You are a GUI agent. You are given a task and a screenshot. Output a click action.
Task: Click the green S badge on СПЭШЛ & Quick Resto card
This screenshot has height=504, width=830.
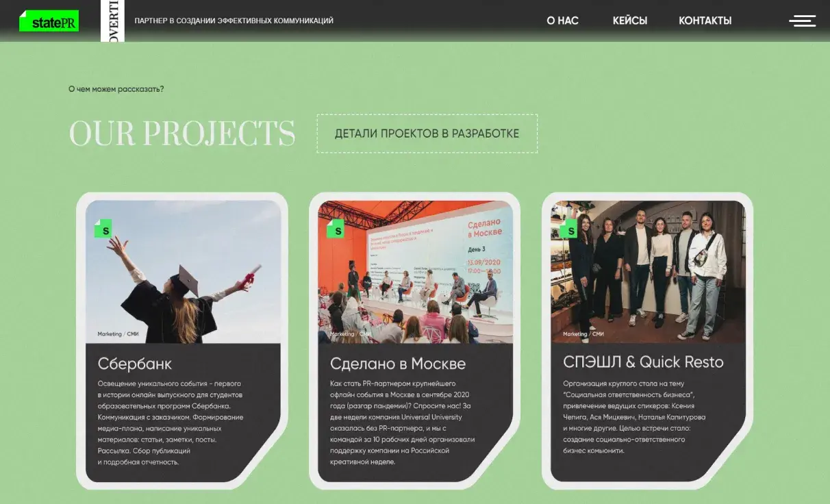(568, 229)
